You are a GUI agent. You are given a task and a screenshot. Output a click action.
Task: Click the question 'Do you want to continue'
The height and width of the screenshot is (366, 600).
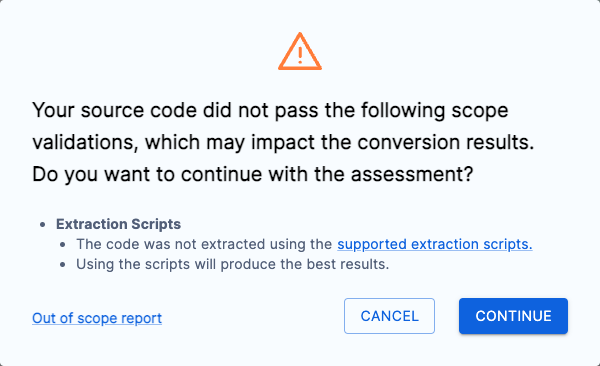tap(253, 174)
